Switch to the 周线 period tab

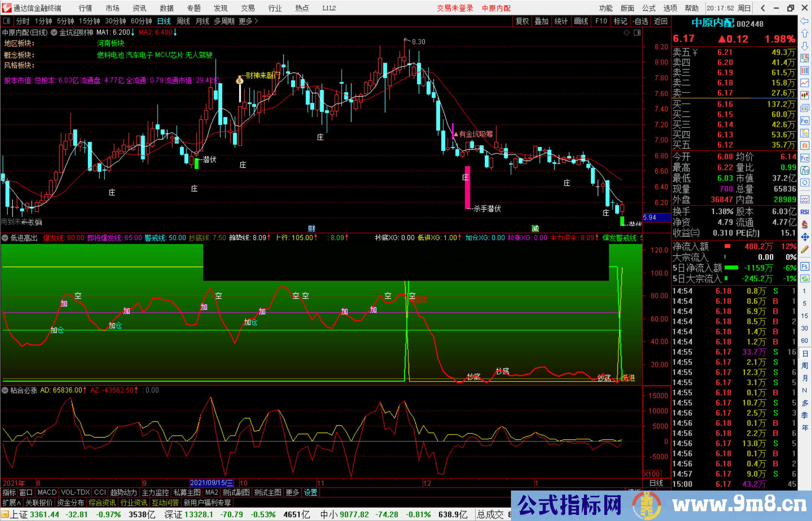(x=183, y=21)
